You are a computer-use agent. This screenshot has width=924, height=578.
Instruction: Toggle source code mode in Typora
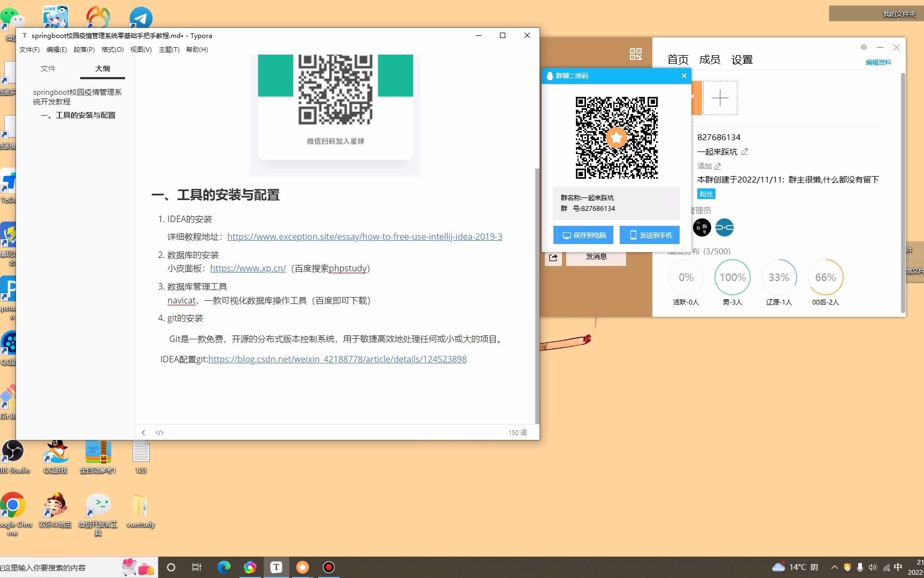pyautogui.click(x=159, y=432)
